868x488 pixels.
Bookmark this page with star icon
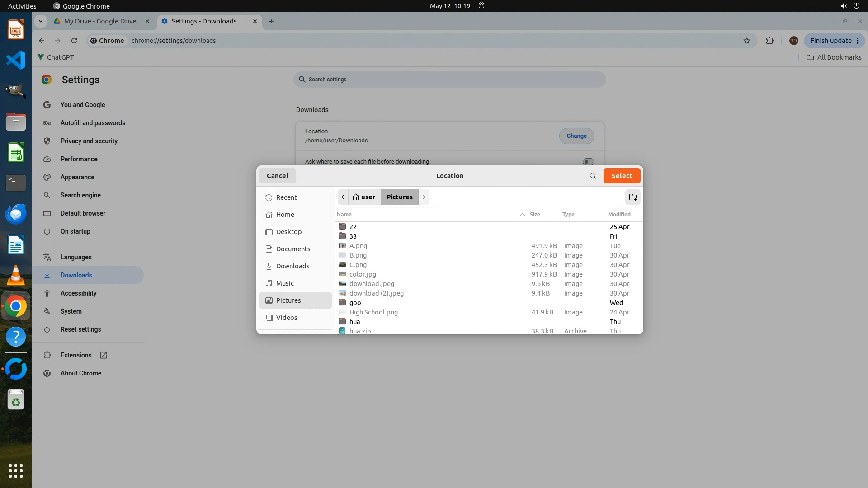746,41
